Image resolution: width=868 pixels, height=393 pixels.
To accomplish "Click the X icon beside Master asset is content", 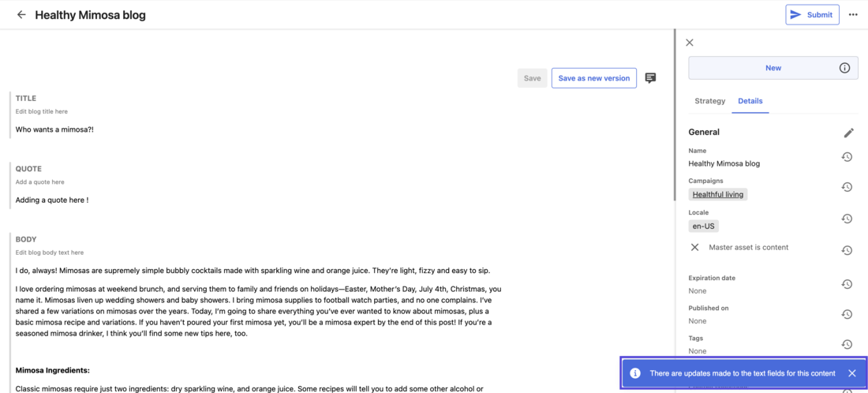I will [x=694, y=248].
